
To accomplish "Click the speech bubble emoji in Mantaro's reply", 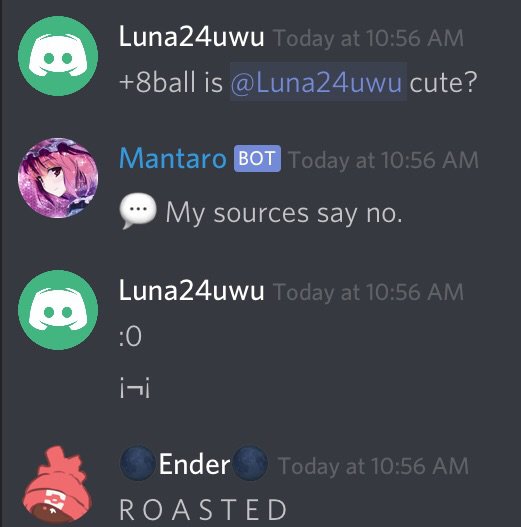I will click(x=138, y=212).
